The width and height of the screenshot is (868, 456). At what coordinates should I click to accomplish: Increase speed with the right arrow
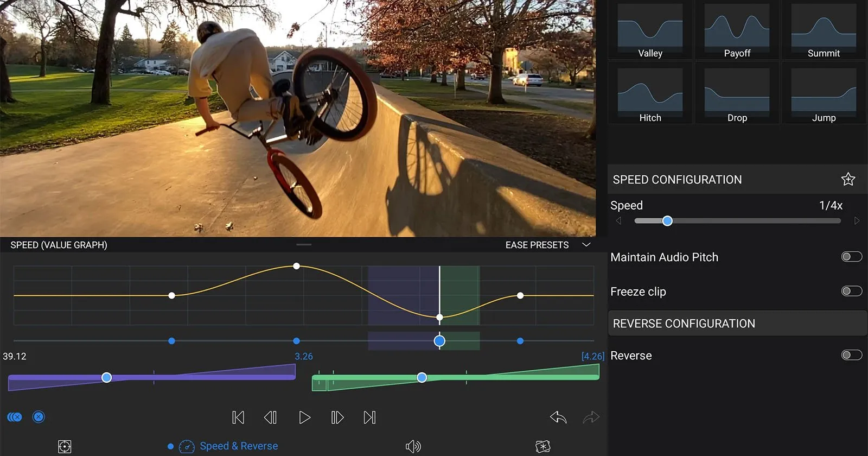point(857,221)
